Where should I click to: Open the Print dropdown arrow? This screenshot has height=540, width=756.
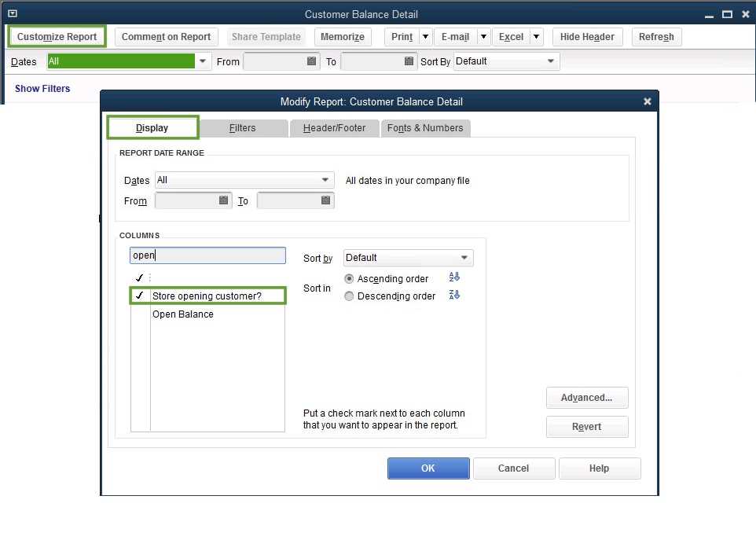pos(425,37)
